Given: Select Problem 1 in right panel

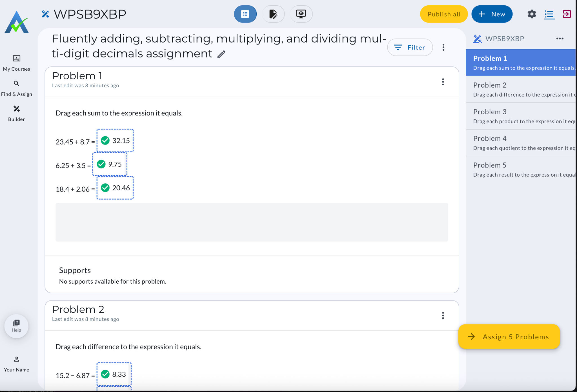Looking at the screenshot, I should pos(521,63).
